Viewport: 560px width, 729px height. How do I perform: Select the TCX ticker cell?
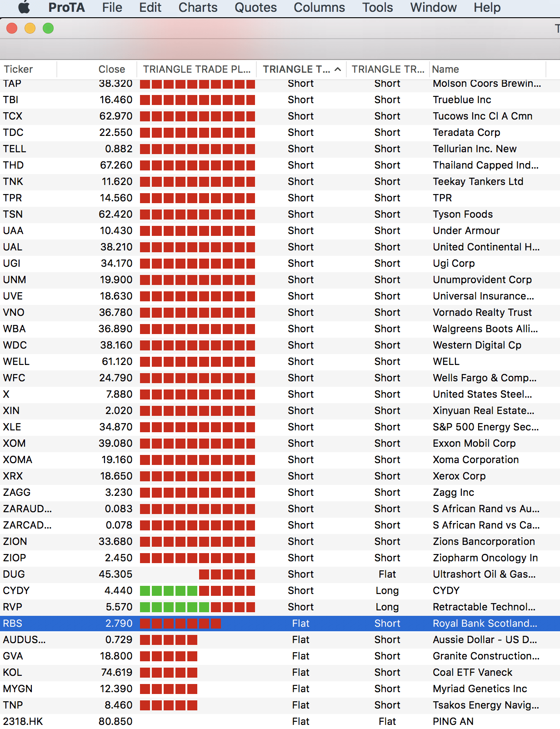[12, 116]
